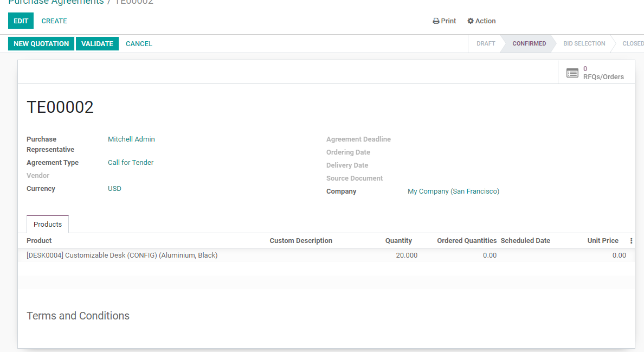Open the Mitchell Admin representative link
This screenshot has height=352, width=644.
[x=131, y=139]
